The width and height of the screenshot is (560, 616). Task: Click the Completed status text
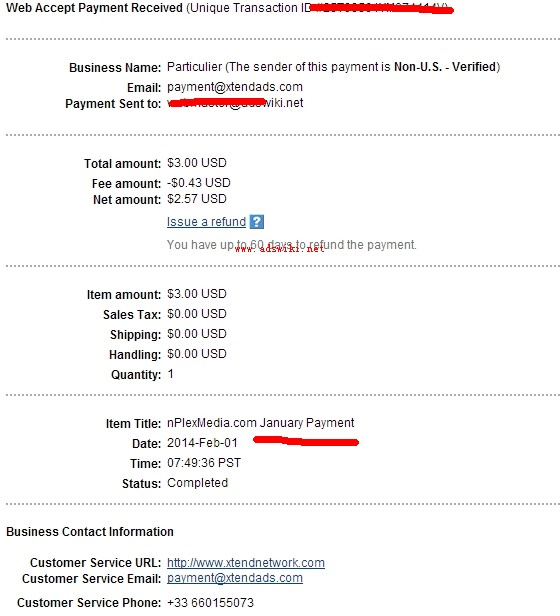pos(197,483)
